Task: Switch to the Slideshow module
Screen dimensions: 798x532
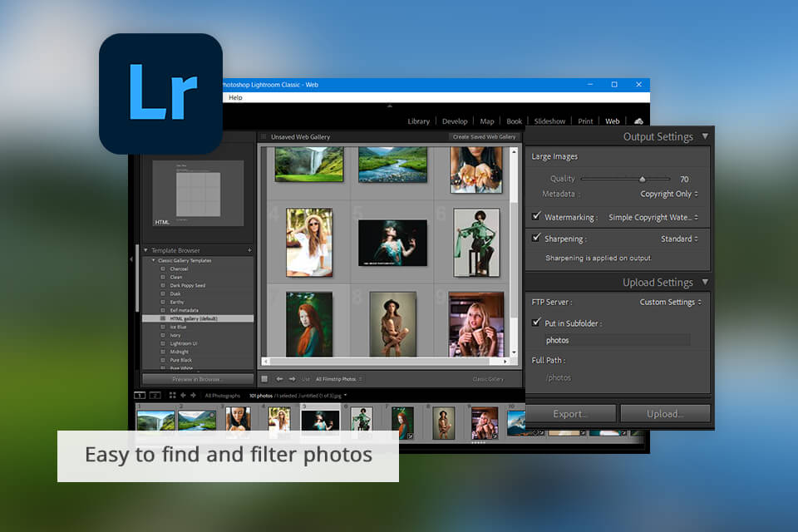Action: [x=549, y=121]
